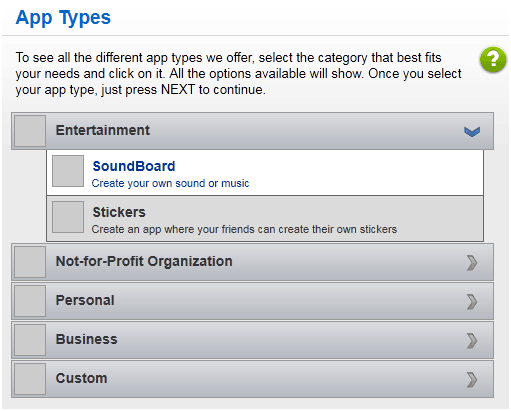Image resolution: width=511 pixels, height=411 pixels.
Task: Click the App Types heading
Action: pyautogui.click(x=63, y=18)
